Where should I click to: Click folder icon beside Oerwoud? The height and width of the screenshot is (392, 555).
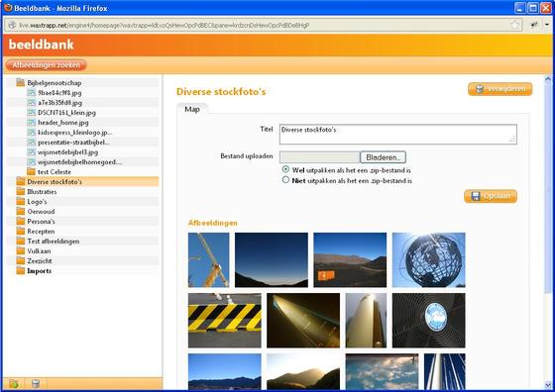pyautogui.click(x=21, y=211)
